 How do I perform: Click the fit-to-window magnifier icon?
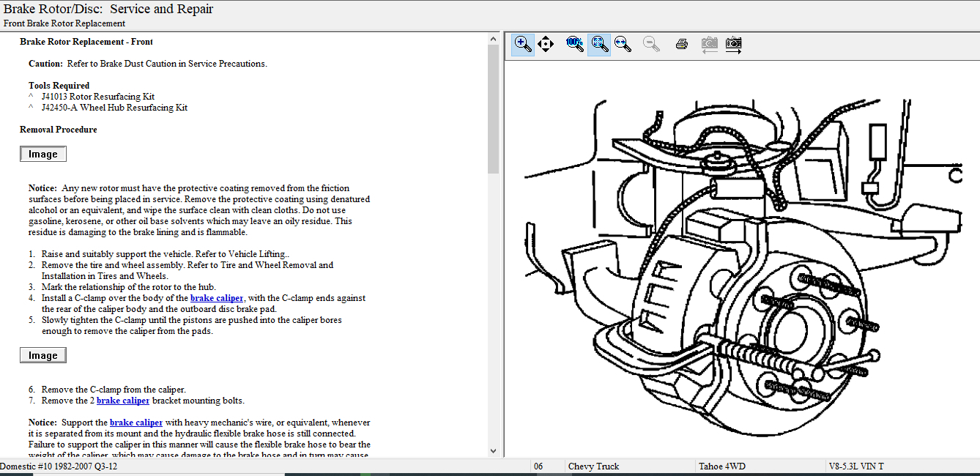tap(599, 44)
